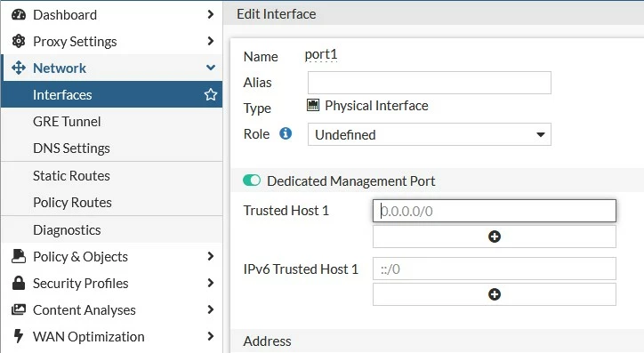
Task: Click the Proxy Settings gear icon
Action: click(x=19, y=41)
